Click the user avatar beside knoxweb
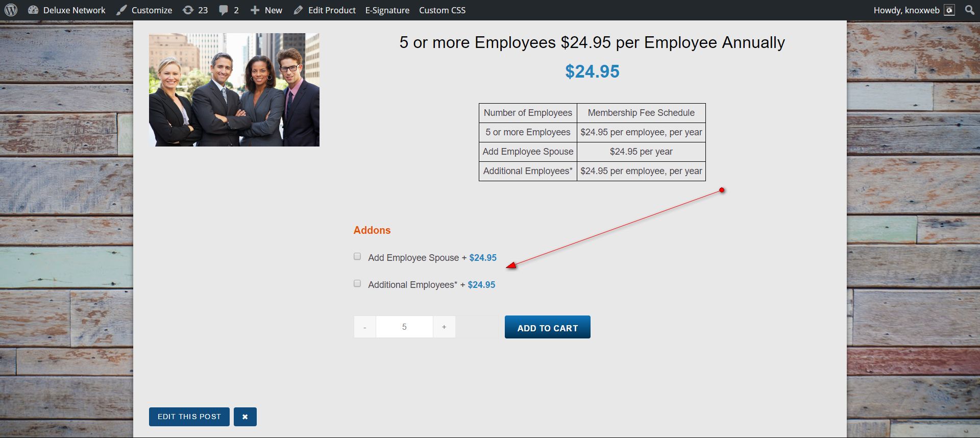The image size is (980, 438). [949, 10]
